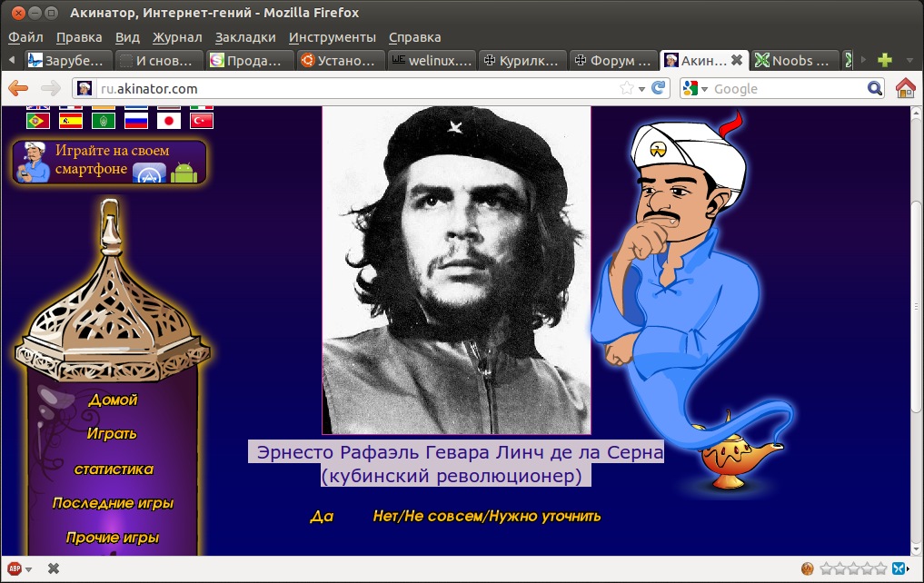The image size is (924, 583).
Task: Click the grey forward arrow button
Action: point(51,88)
